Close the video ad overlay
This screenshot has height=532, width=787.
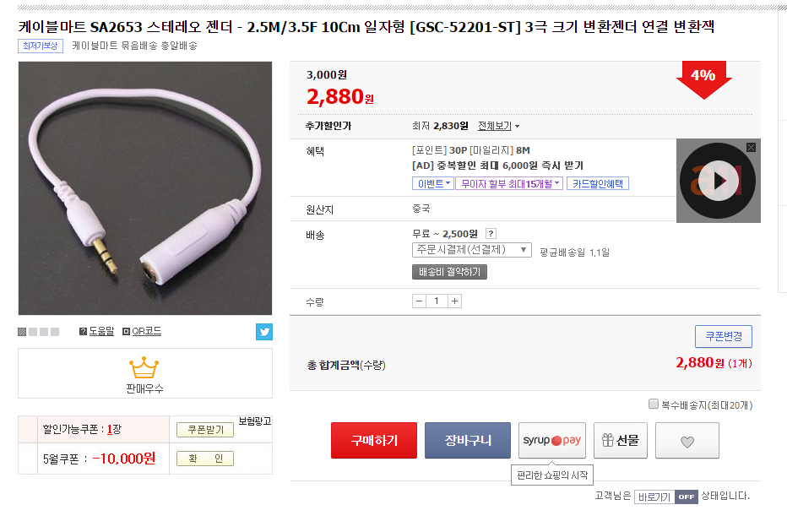click(x=751, y=147)
